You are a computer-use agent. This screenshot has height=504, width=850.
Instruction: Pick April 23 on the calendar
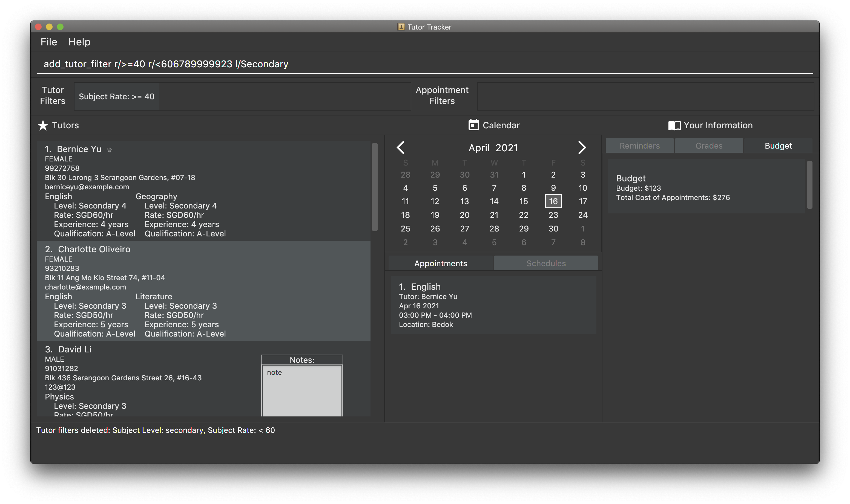pyautogui.click(x=553, y=215)
